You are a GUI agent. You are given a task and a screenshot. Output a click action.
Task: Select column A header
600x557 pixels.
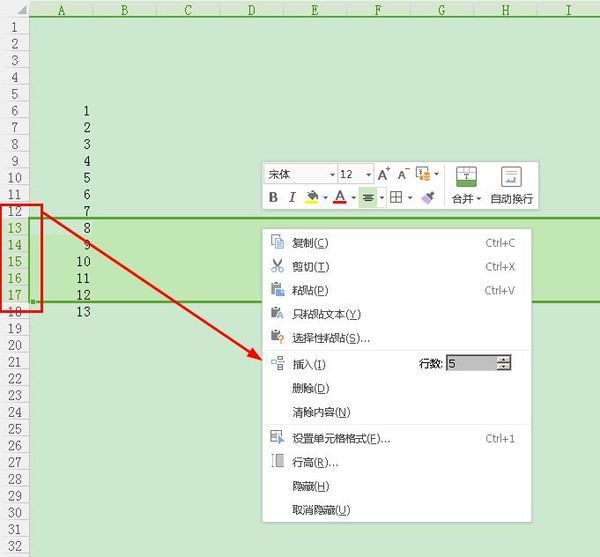tap(62, 10)
